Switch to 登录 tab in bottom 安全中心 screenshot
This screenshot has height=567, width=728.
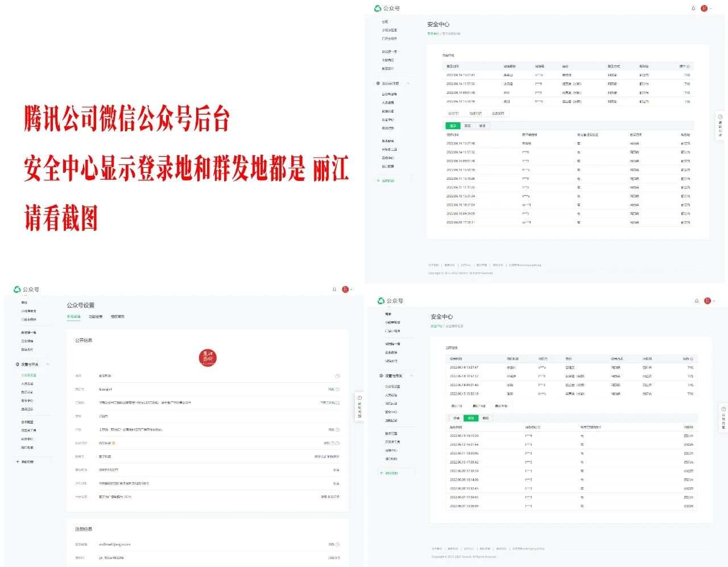pyautogui.click(x=456, y=418)
